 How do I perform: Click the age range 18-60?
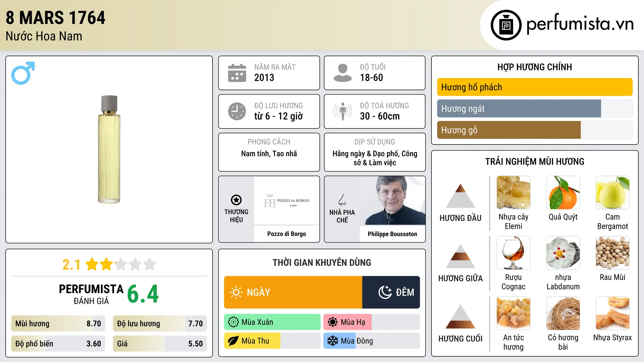click(371, 78)
